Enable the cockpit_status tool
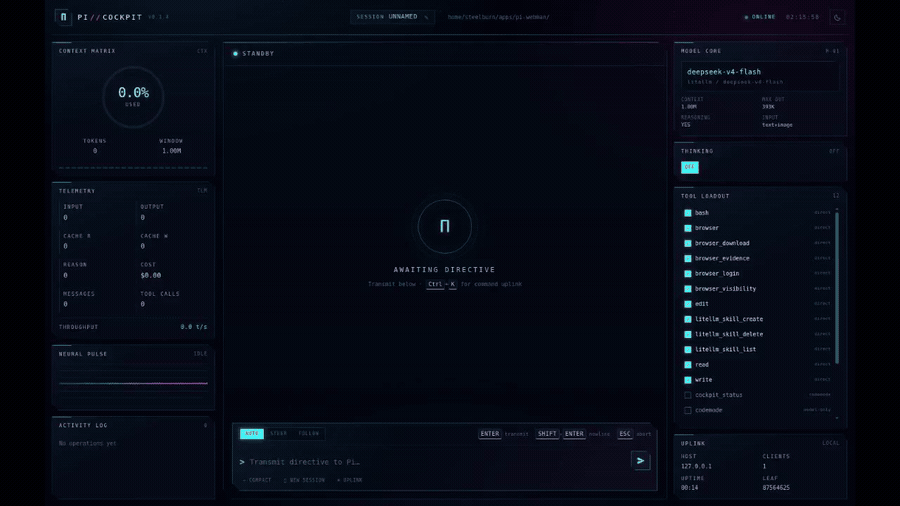 click(688, 395)
